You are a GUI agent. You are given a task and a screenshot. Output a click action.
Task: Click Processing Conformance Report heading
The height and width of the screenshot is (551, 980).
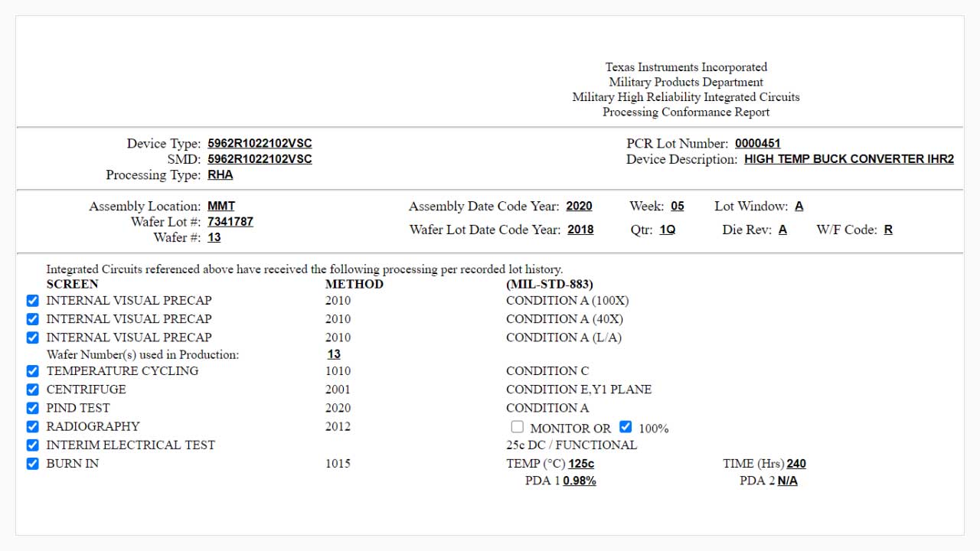coord(686,112)
